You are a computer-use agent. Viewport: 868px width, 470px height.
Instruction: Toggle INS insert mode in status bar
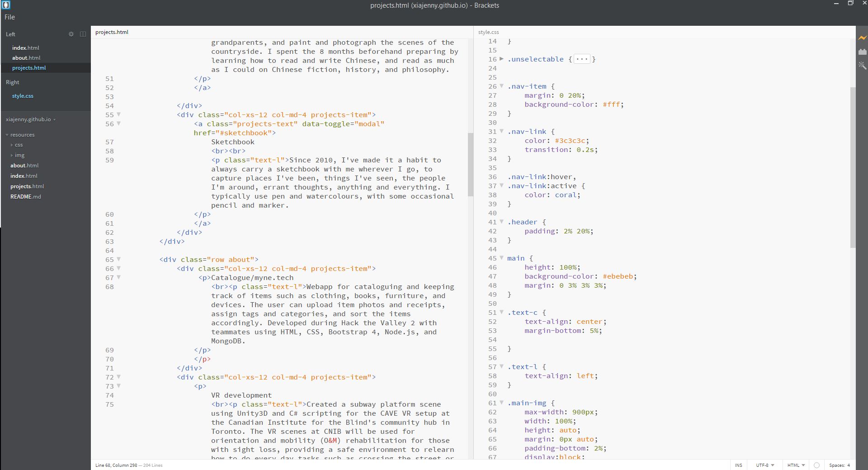(738, 465)
